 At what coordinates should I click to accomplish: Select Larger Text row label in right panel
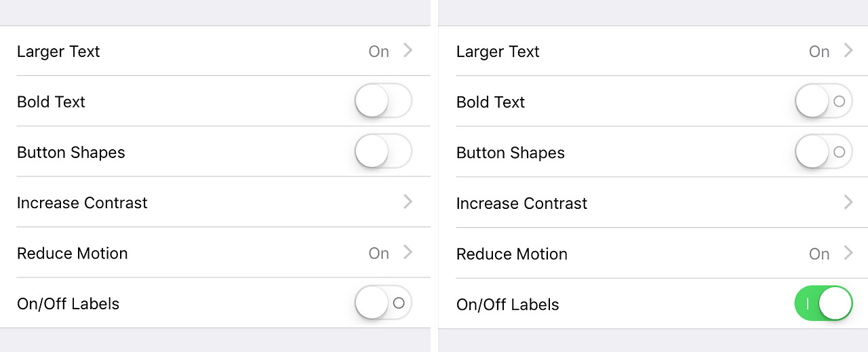[x=498, y=52]
